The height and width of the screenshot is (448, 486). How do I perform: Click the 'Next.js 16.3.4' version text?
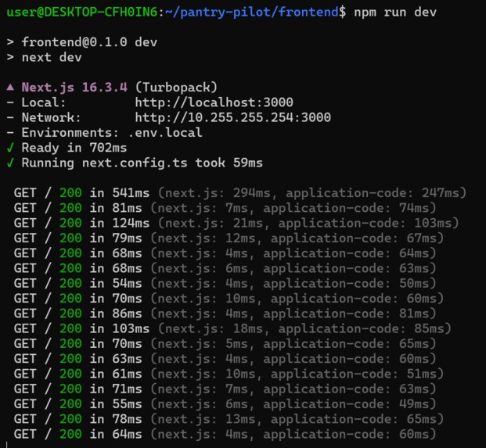click(74, 88)
